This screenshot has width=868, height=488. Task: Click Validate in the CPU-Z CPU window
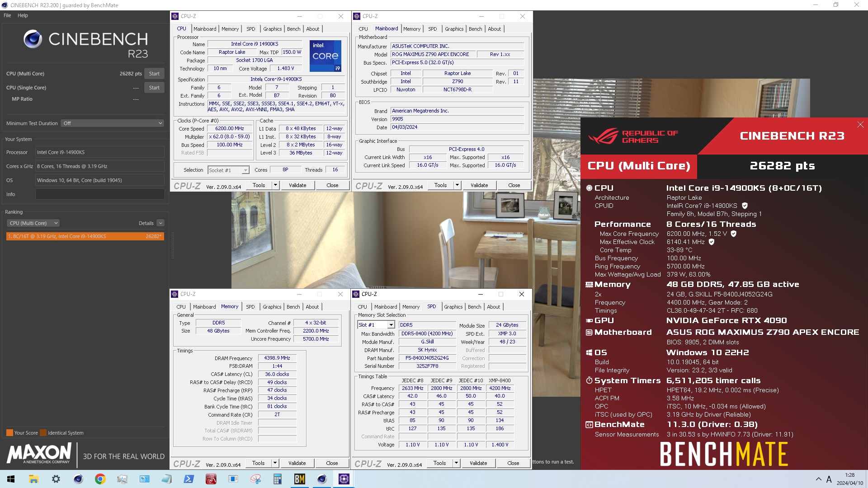[x=297, y=185]
